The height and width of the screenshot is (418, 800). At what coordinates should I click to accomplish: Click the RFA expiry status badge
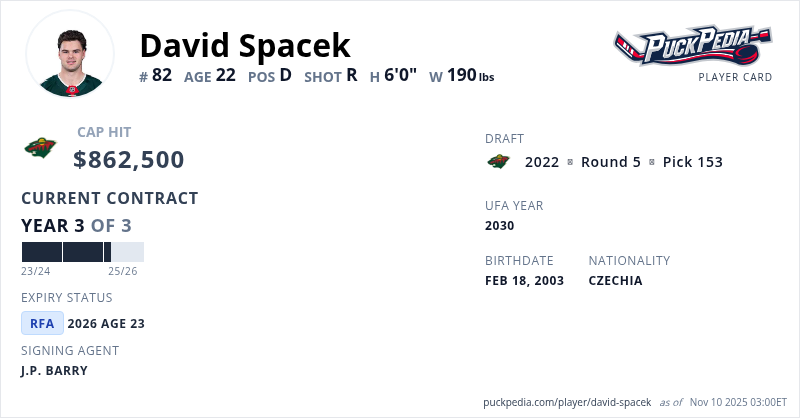coord(43,323)
